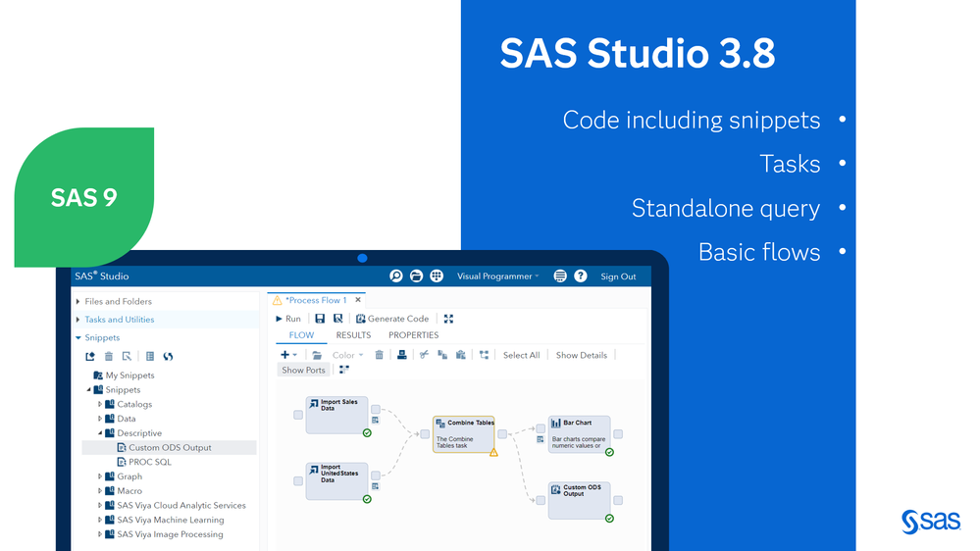Delete selected node with the Flow trash icon
Screen dimensions: 980x551
(x=379, y=355)
